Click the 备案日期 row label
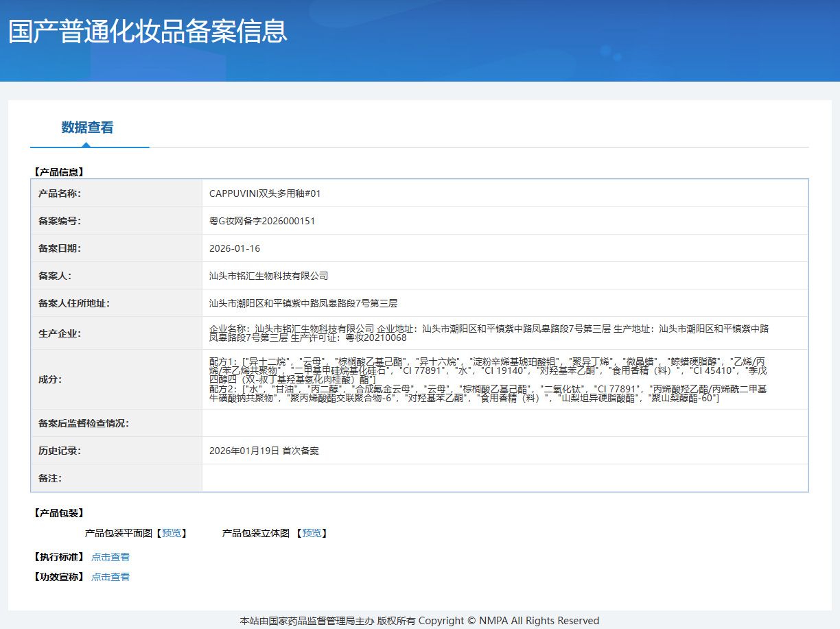 (x=60, y=248)
